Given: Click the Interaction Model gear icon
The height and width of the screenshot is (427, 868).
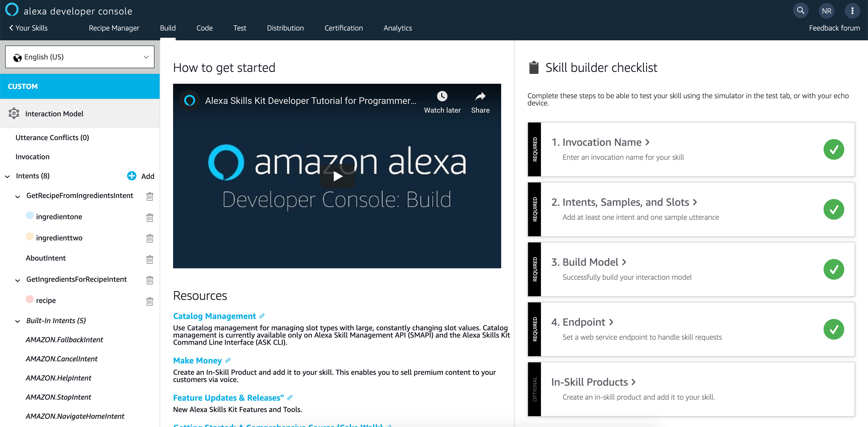Looking at the screenshot, I should [x=14, y=113].
